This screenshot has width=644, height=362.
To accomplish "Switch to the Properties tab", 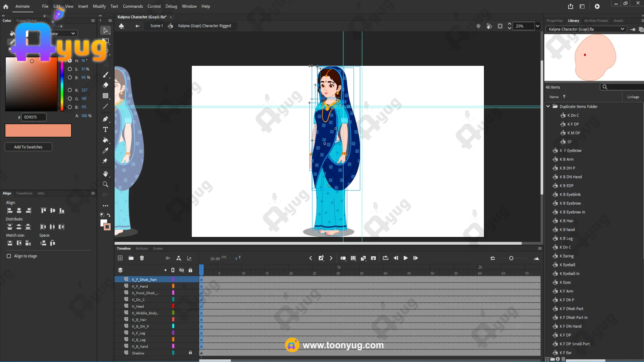I will pyautogui.click(x=554, y=21).
